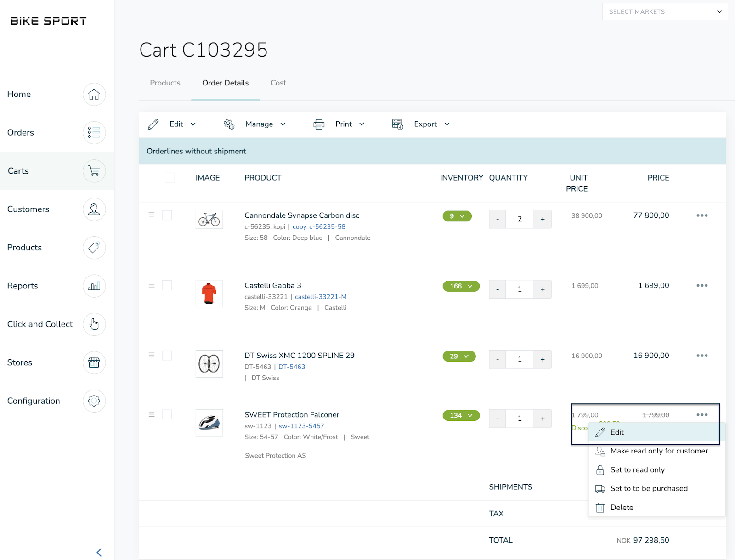Click the Cannondale quantity field showing 2
The height and width of the screenshot is (560, 735).
point(520,220)
